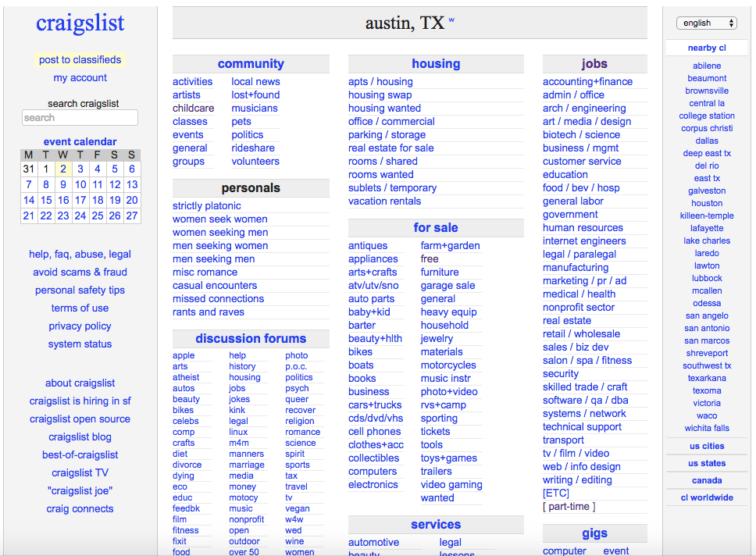
Task: Open the apple discussion forum
Action: point(184,355)
